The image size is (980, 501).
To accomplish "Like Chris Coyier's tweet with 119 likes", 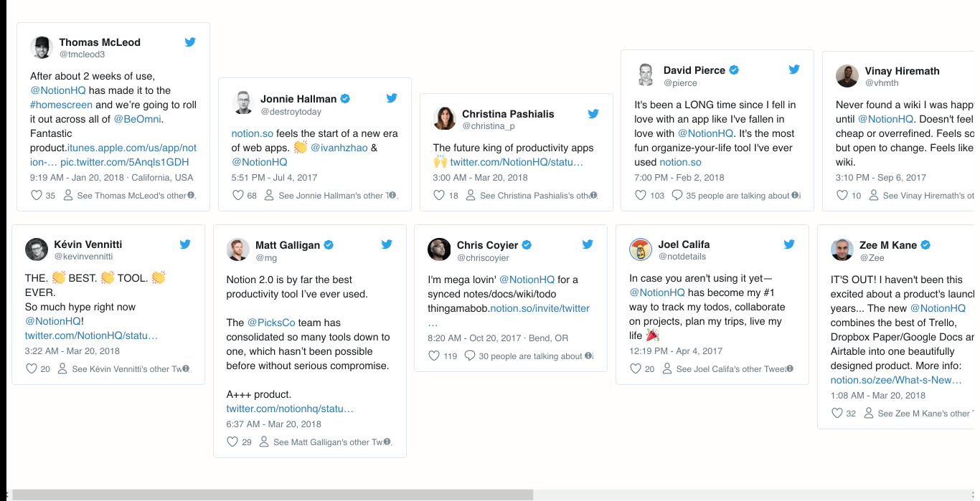I will tap(434, 356).
